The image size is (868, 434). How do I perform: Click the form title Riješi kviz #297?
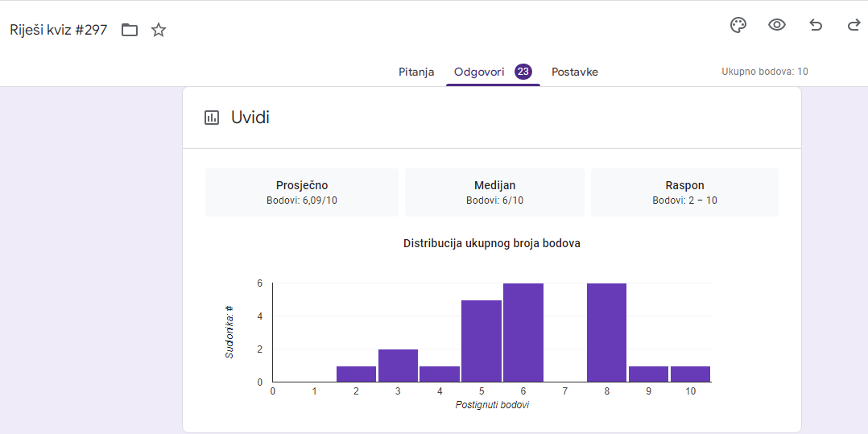tap(58, 31)
